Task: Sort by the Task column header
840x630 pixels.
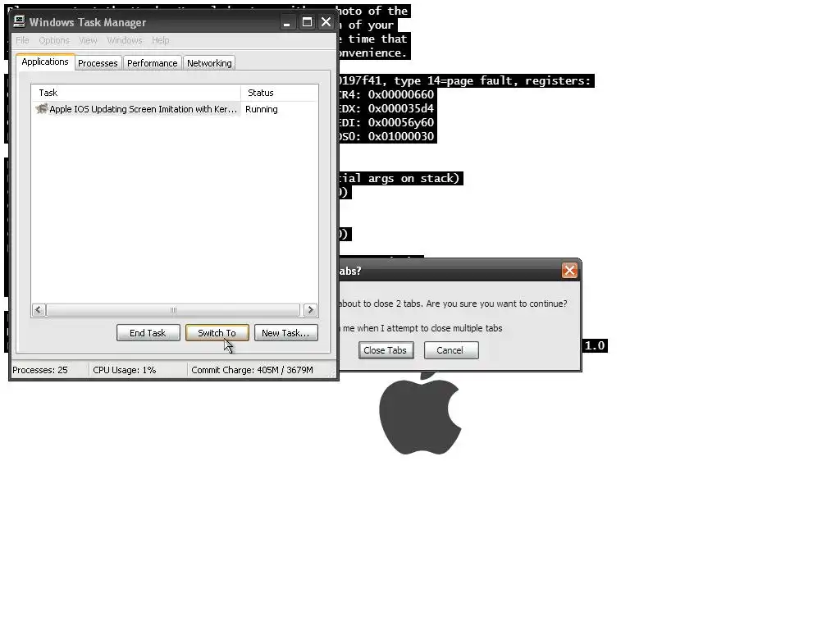Action: point(136,93)
